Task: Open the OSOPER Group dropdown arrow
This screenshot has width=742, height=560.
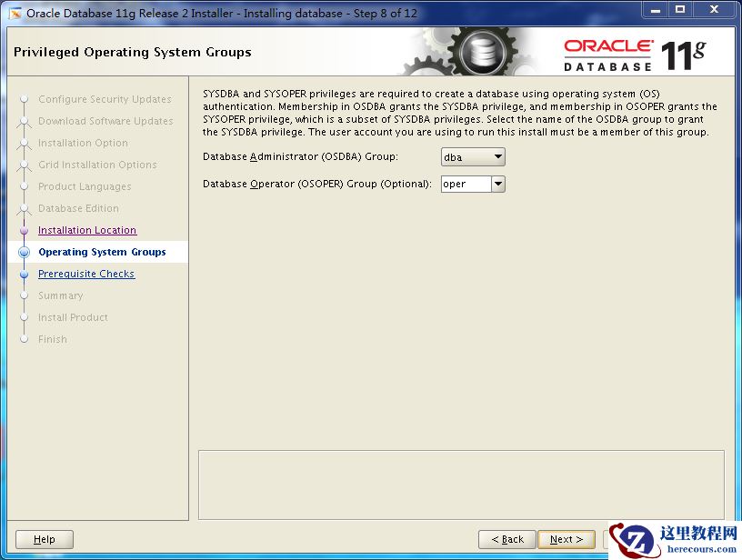Action: 497,184
